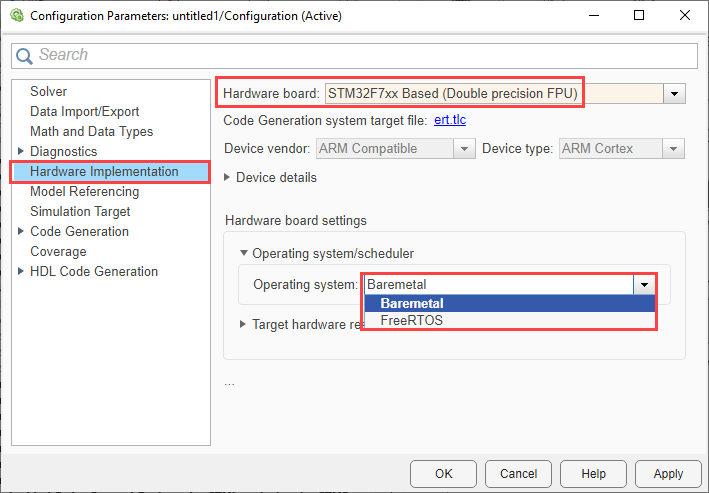Expand the Target hardware resources section
The image size is (709, 493).
(244, 324)
